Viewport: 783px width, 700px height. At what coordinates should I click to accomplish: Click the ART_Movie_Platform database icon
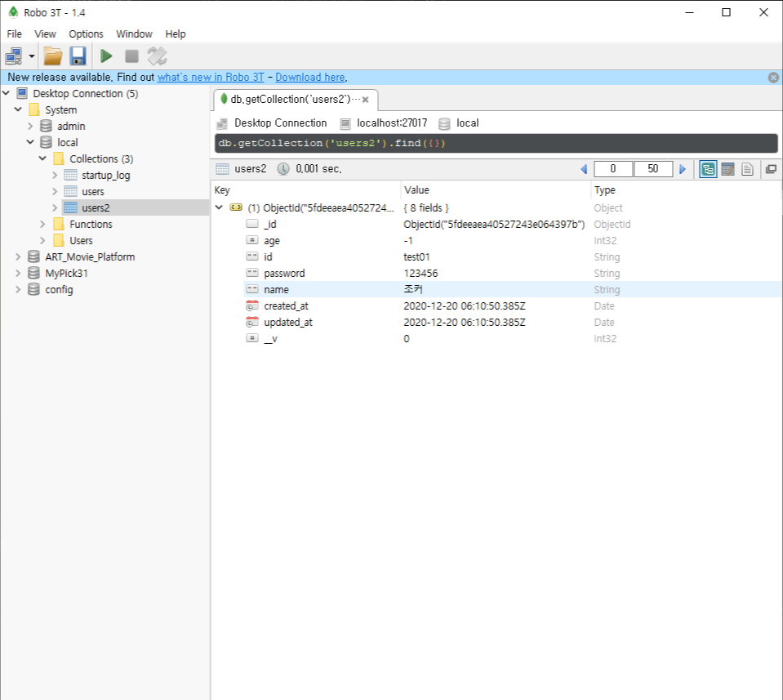click(34, 256)
